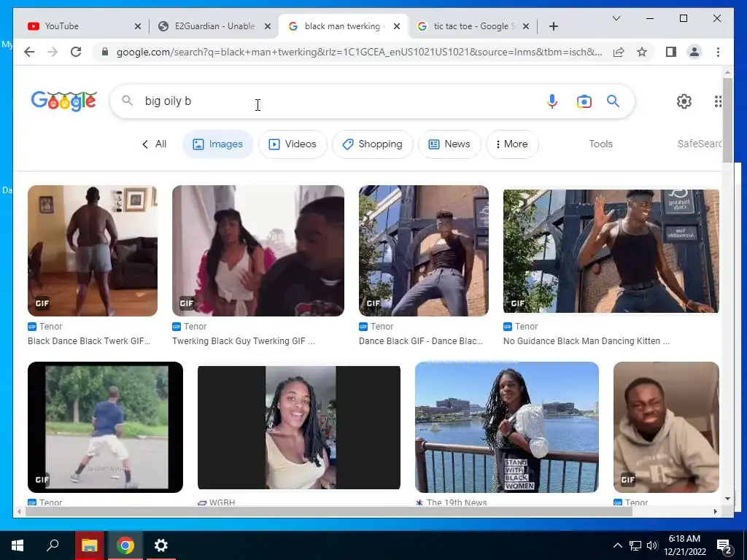
Task: Open File Explorer from taskbar
Action: (x=89, y=545)
